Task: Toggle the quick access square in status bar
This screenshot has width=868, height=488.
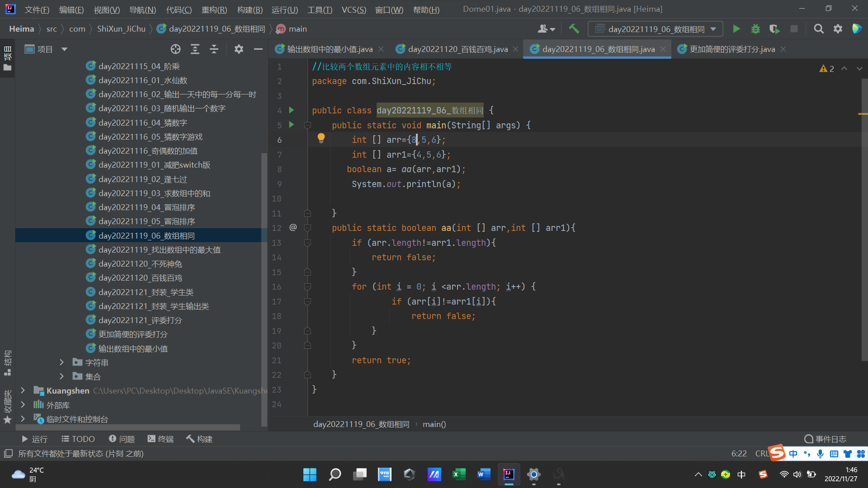Action: pyautogui.click(x=8, y=453)
